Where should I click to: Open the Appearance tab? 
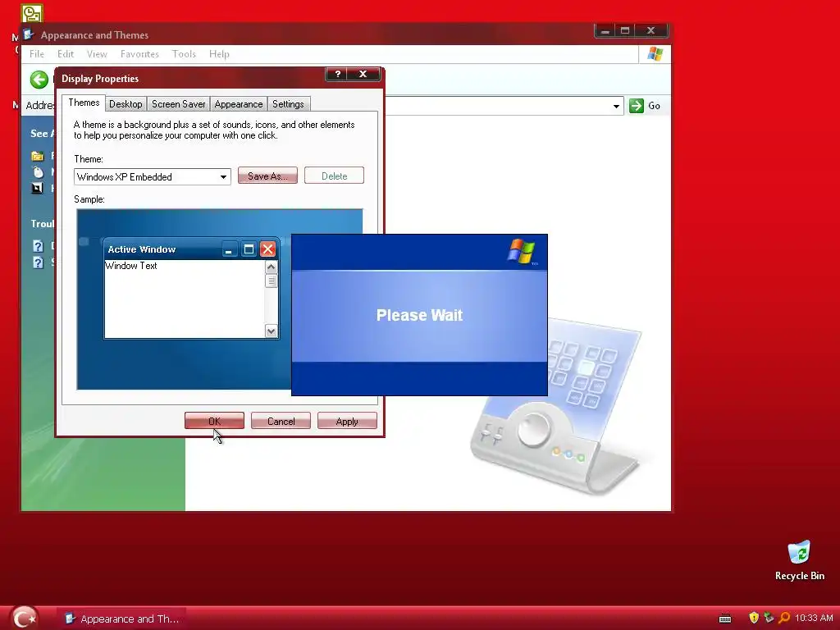pos(239,104)
